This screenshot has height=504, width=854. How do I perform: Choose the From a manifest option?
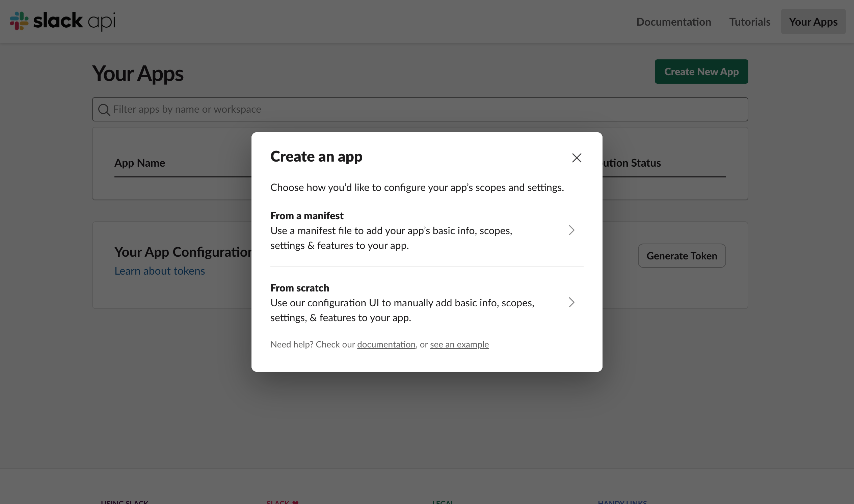coord(391,231)
